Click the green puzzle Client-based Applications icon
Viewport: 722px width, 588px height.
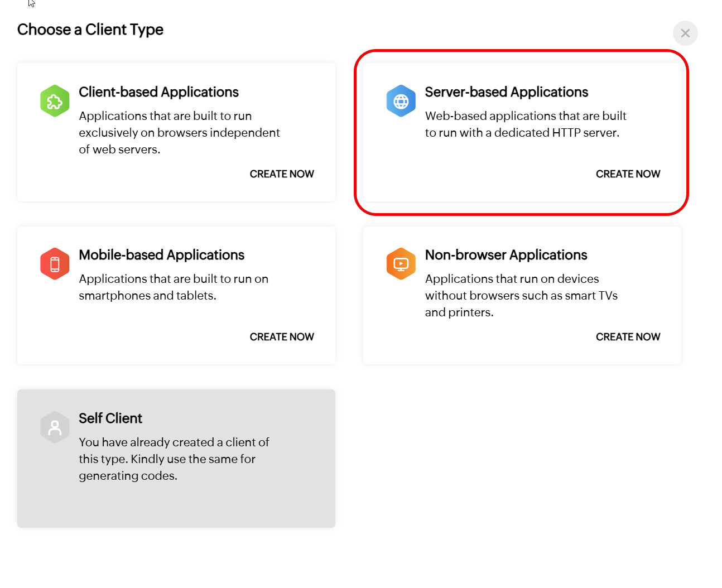(x=55, y=101)
